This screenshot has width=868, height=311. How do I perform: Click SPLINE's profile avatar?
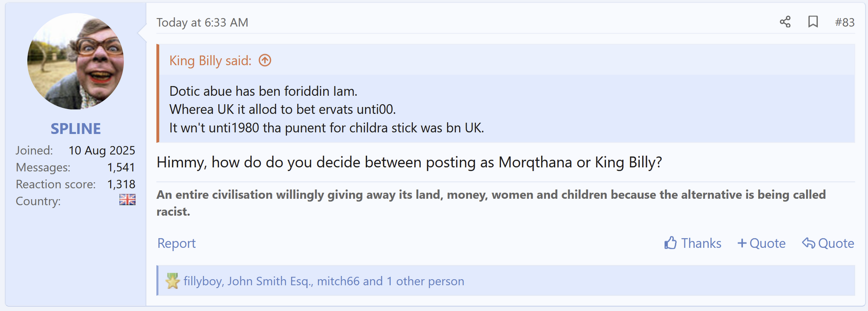[x=75, y=61]
